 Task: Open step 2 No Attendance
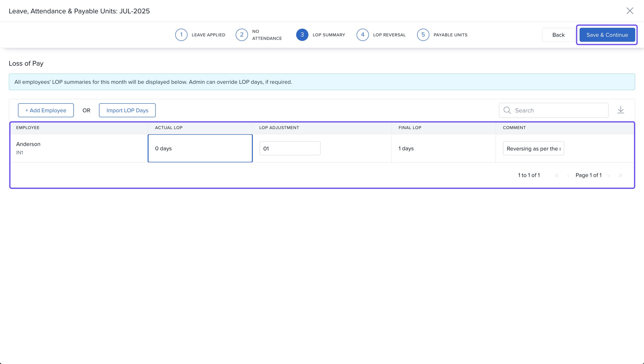242,35
